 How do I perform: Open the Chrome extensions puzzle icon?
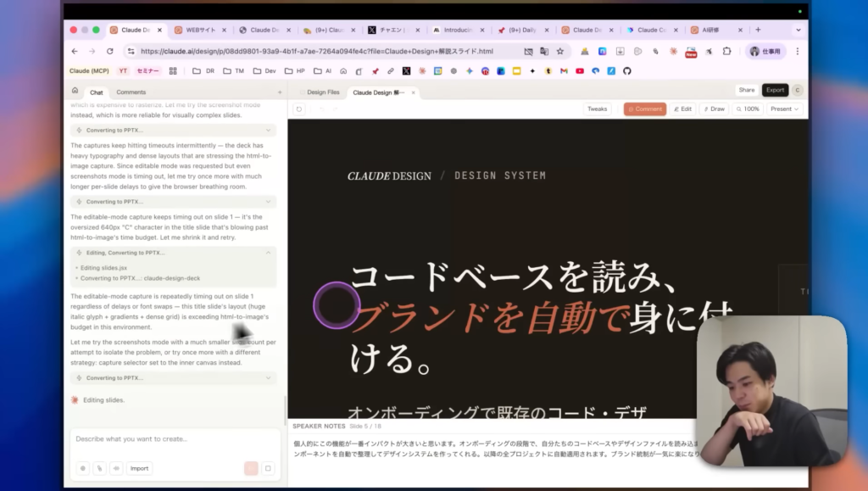728,52
